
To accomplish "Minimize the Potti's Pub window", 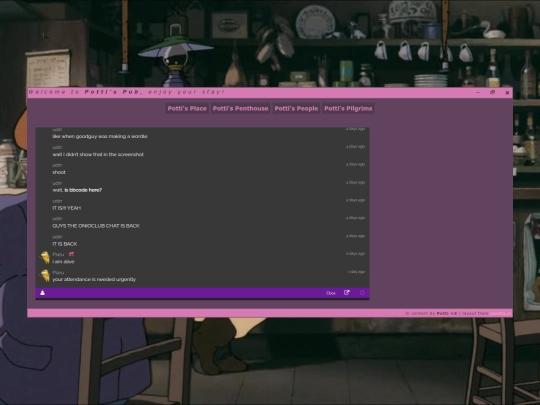I will point(478,92).
